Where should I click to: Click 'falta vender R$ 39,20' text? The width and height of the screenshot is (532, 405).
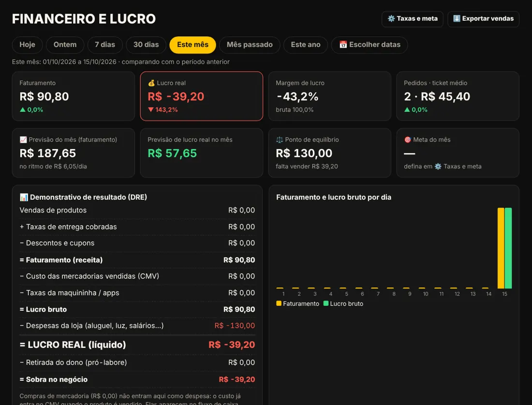(x=307, y=166)
